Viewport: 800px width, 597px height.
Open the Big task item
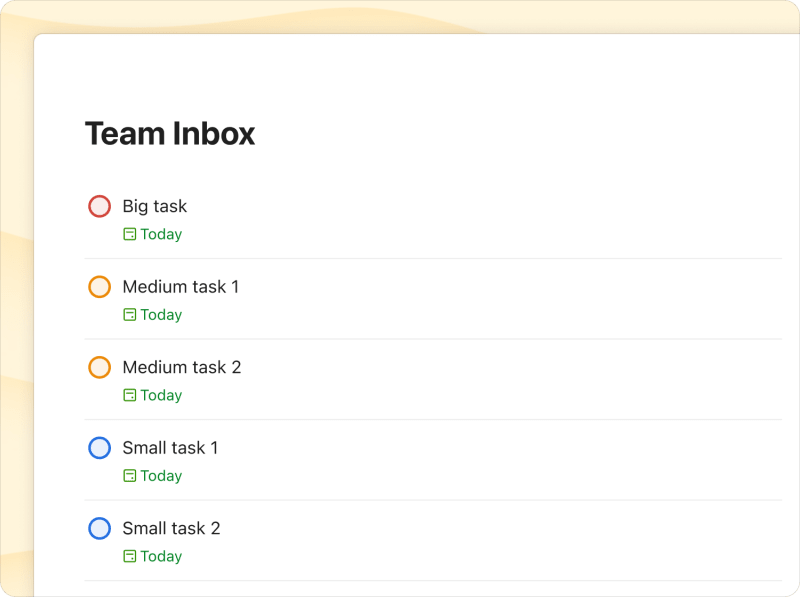153,206
